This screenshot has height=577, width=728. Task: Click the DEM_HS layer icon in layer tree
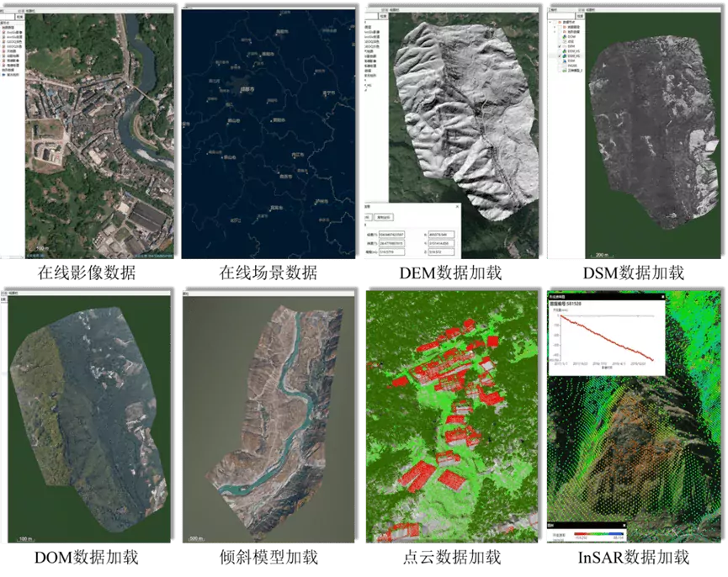(566, 50)
